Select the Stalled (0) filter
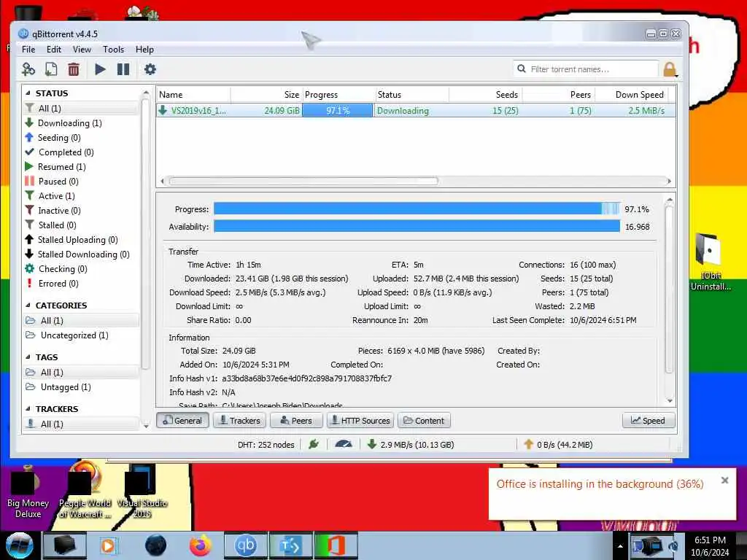Viewport: 747px width, 560px height. coord(81,225)
